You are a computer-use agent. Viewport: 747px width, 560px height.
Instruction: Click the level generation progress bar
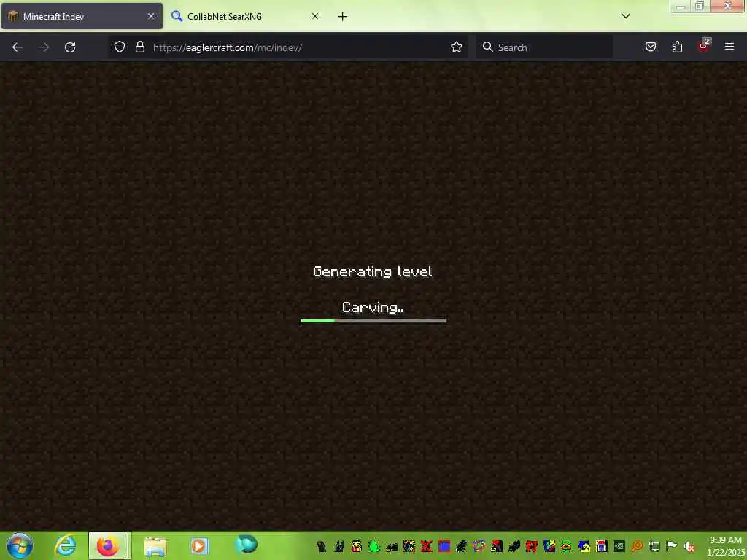pyautogui.click(x=373, y=321)
